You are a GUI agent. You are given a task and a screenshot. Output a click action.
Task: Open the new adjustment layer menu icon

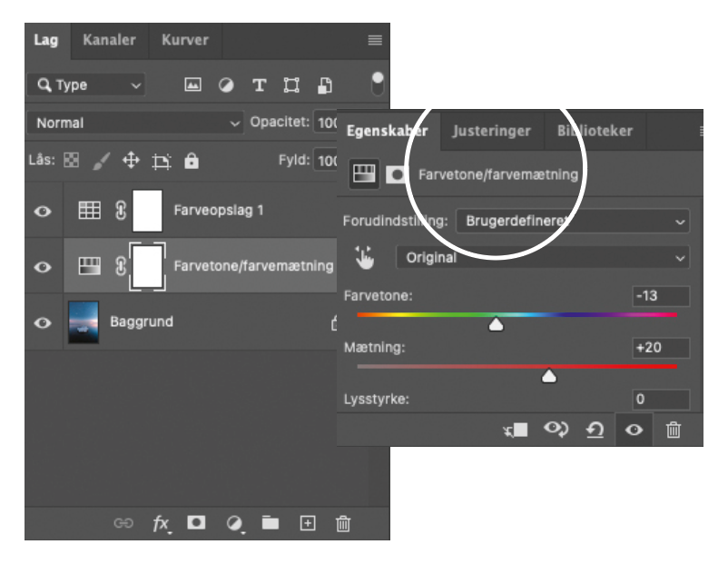pyautogui.click(x=234, y=523)
